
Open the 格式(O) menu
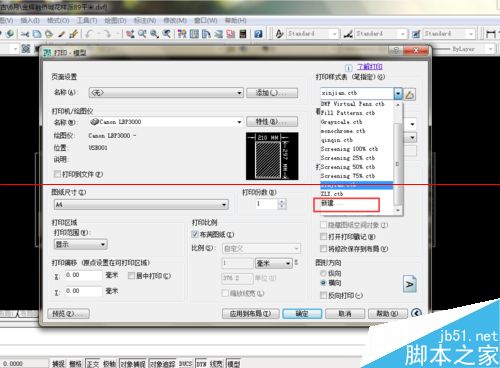58,21
